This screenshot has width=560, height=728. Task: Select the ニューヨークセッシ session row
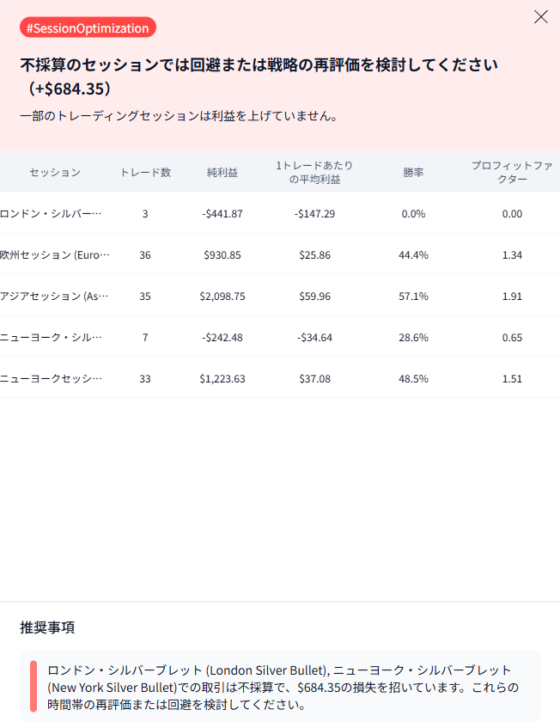(x=52, y=378)
